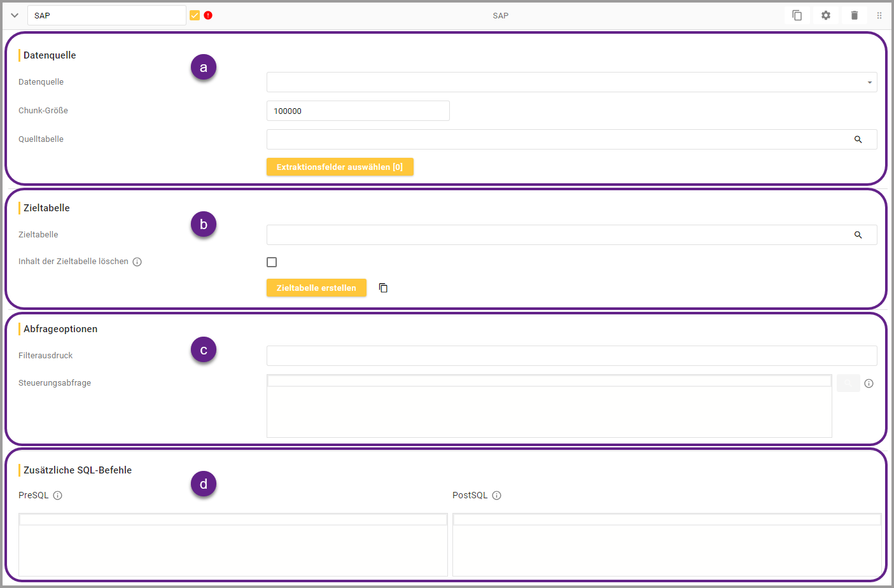Screen dimensions: 894x588
Task: Show the PostSQL info tooltip icon
Action: [496, 495]
